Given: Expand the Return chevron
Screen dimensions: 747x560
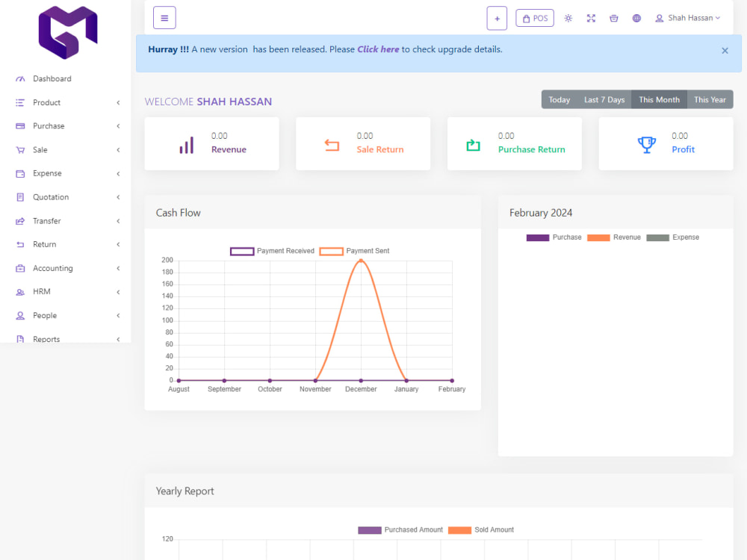Looking at the screenshot, I should (x=118, y=244).
